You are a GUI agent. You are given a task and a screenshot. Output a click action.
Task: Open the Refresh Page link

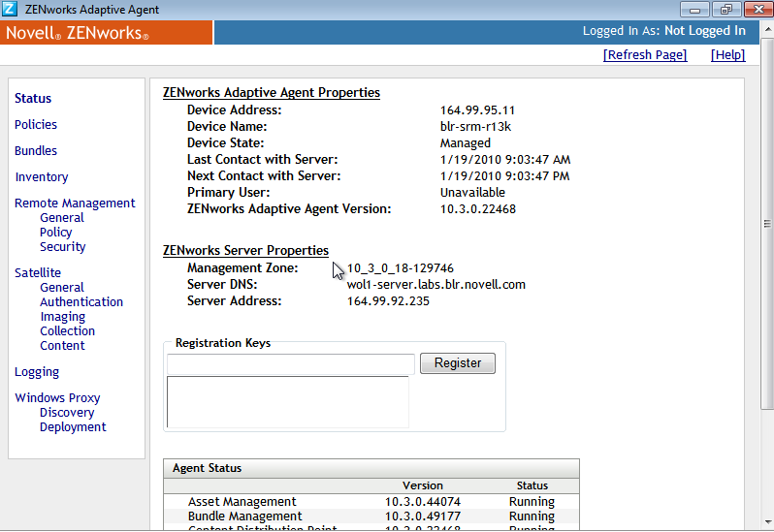coord(644,55)
